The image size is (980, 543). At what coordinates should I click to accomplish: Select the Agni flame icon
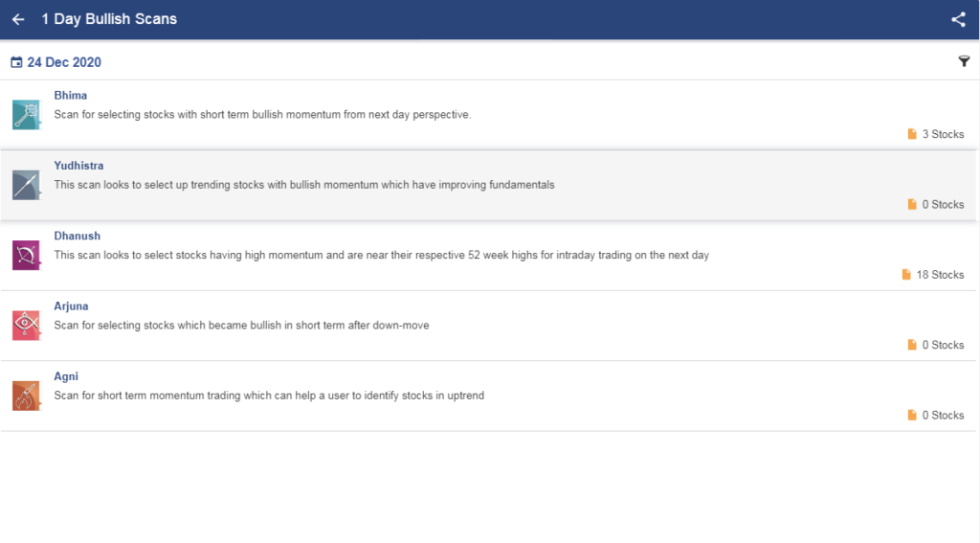26,396
